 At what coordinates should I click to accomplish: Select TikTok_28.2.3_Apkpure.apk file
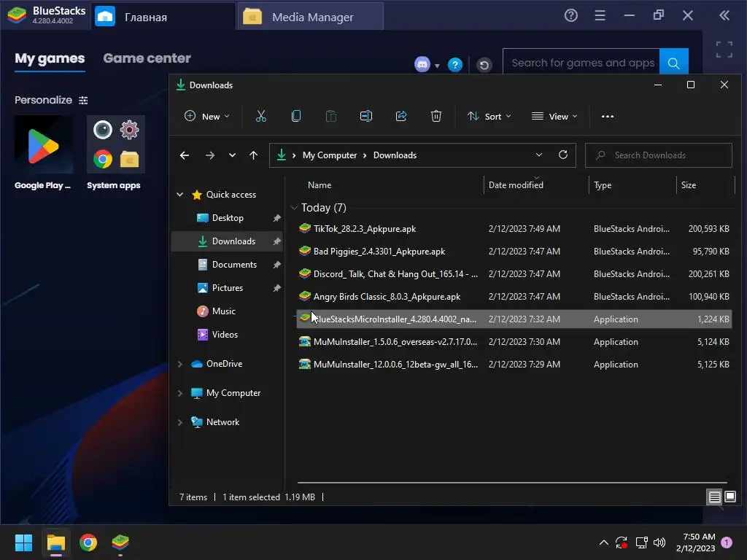[x=514, y=229]
